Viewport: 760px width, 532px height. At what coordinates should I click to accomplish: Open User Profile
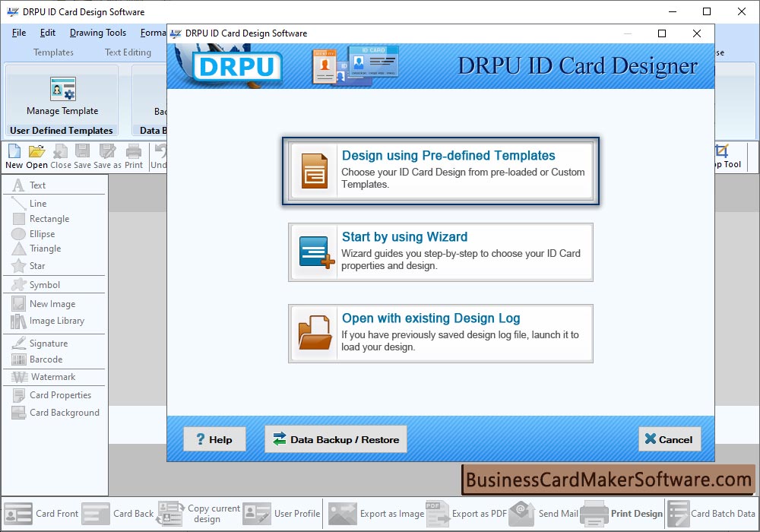(282, 514)
